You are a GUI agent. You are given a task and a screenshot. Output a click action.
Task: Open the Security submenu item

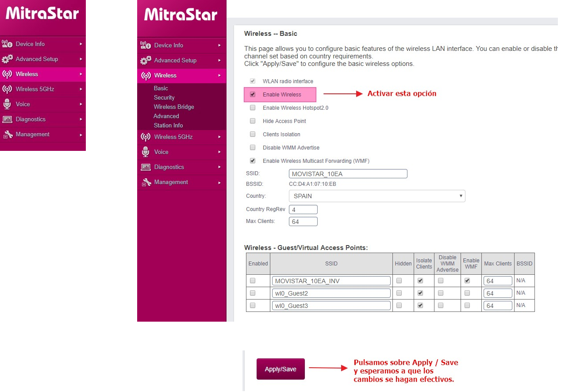[164, 98]
